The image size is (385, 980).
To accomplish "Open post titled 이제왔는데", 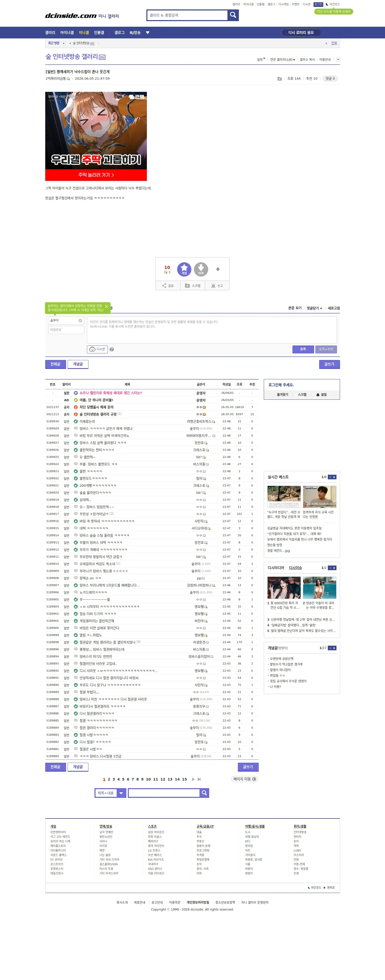I will 87,422.
